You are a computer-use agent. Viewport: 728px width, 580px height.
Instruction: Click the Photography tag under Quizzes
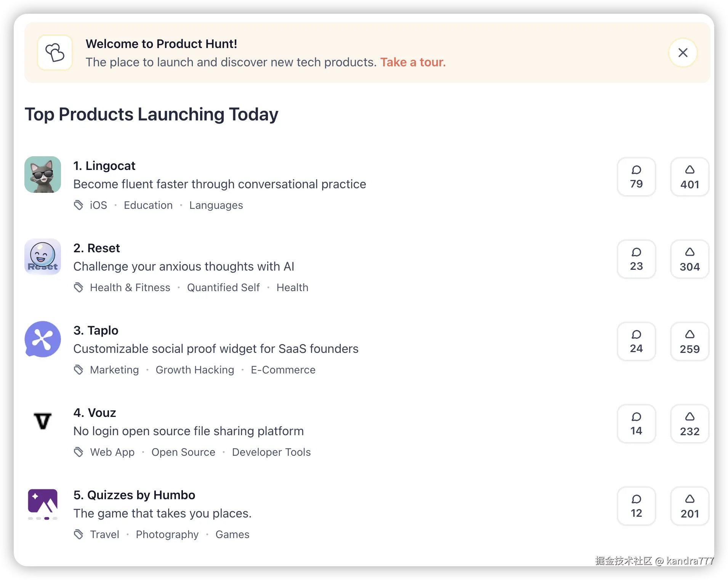click(x=167, y=534)
